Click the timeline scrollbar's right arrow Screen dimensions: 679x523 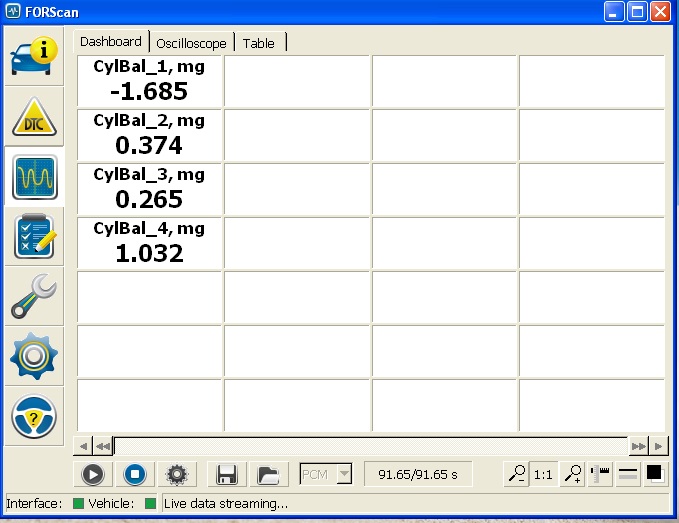point(659,446)
